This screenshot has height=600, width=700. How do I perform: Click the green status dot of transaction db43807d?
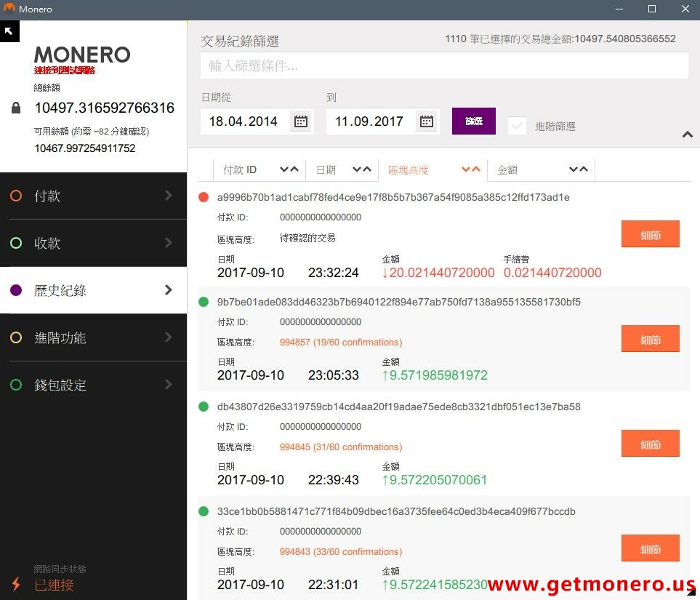pos(204,407)
